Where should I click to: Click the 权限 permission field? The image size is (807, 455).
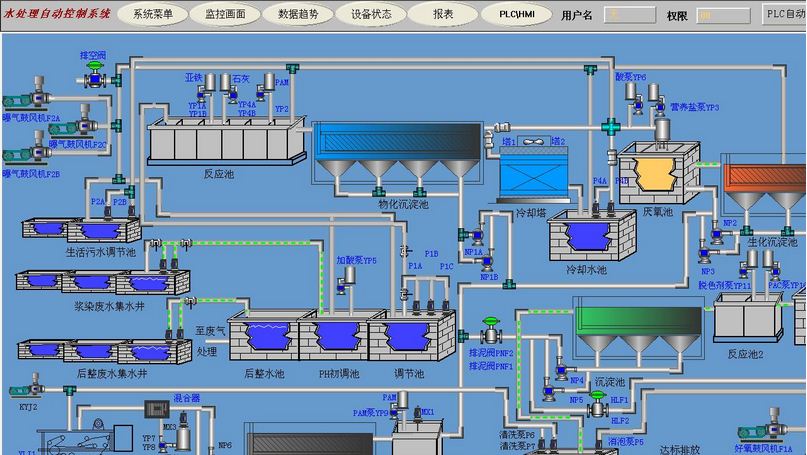click(x=722, y=15)
